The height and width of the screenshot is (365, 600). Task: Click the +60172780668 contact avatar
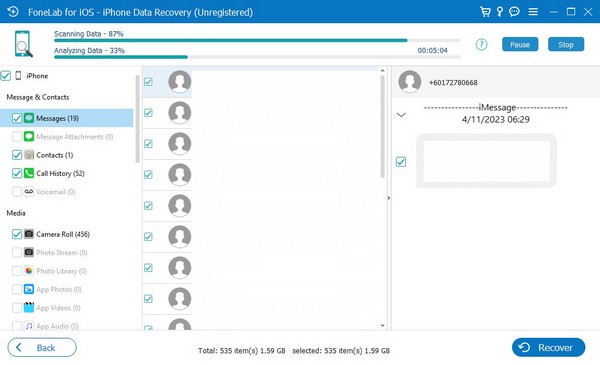pos(410,82)
